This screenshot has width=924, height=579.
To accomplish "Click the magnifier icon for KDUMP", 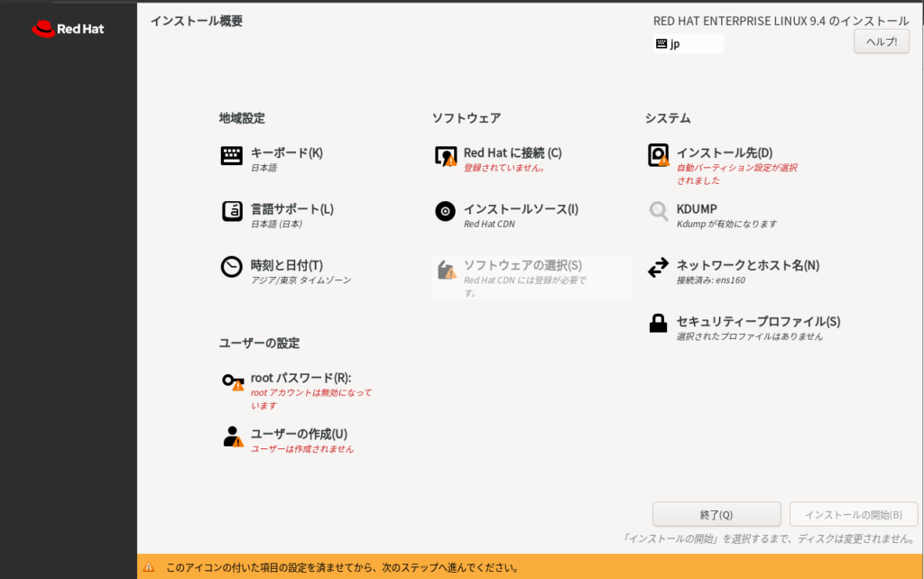I will [x=659, y=211].
